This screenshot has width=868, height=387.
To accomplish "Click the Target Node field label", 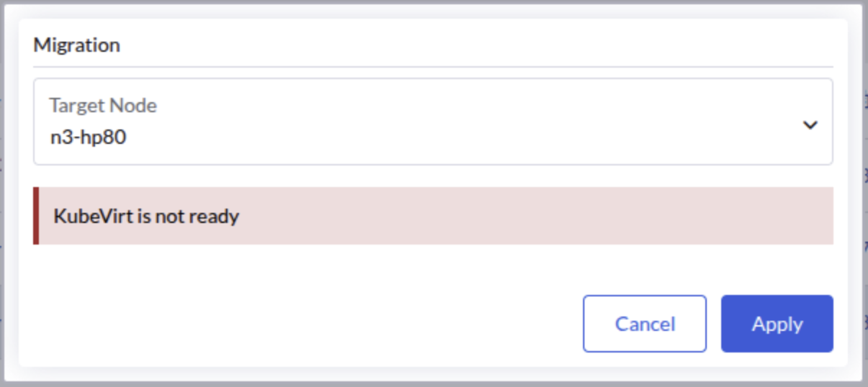I will click(x=103, y=106).
